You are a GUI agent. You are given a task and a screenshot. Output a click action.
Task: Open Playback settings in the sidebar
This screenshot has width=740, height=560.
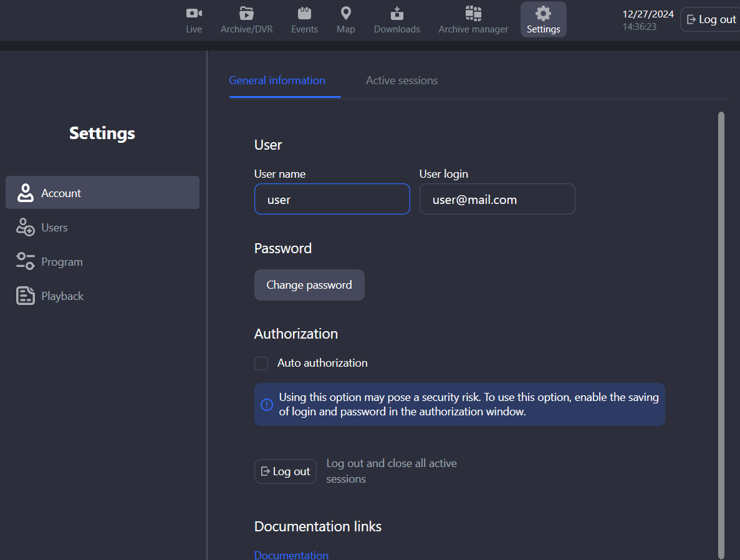tap(62, 296)
